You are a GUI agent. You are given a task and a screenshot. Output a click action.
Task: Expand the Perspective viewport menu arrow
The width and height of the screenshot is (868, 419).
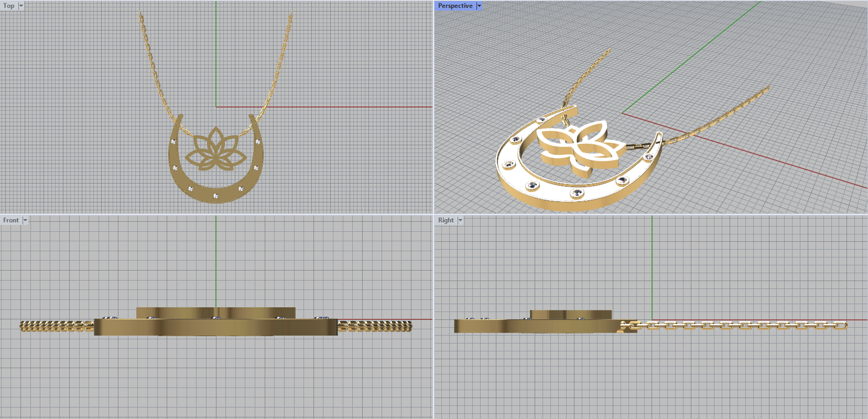point(479,5)
